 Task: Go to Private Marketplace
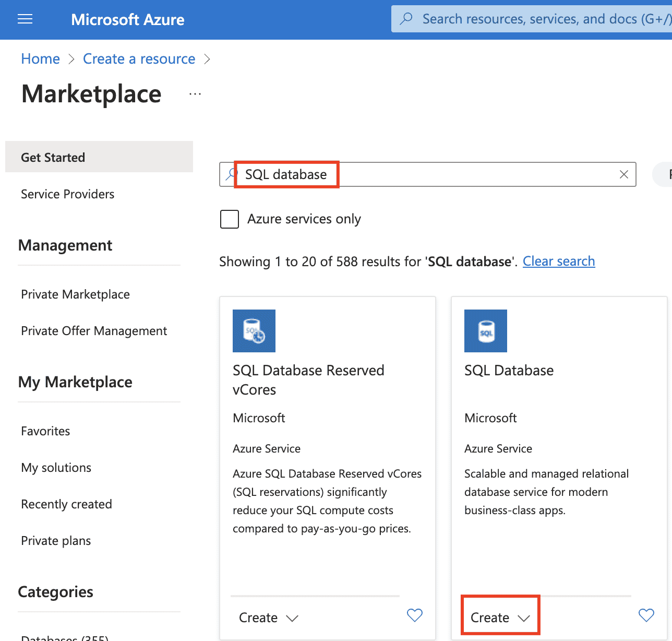(75, 294)
